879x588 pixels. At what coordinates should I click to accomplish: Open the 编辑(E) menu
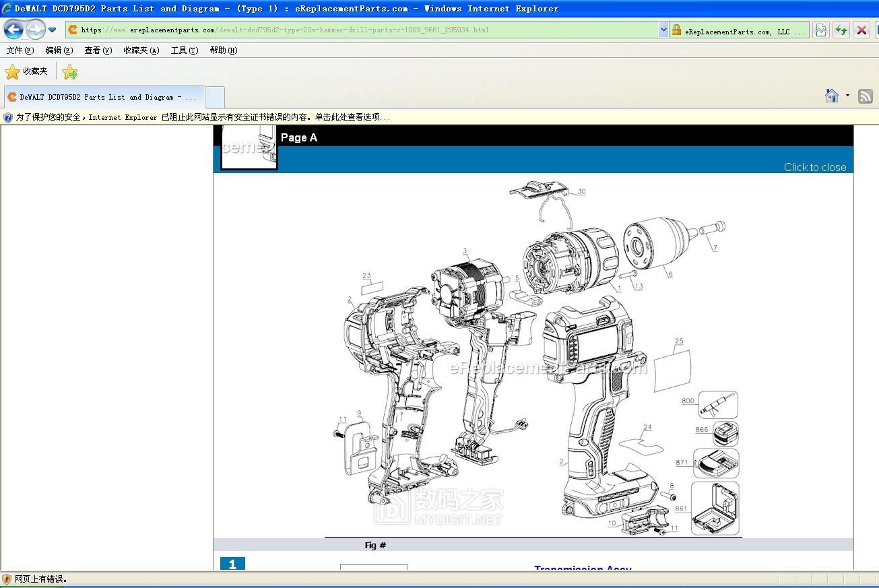(x=59, y=51)
